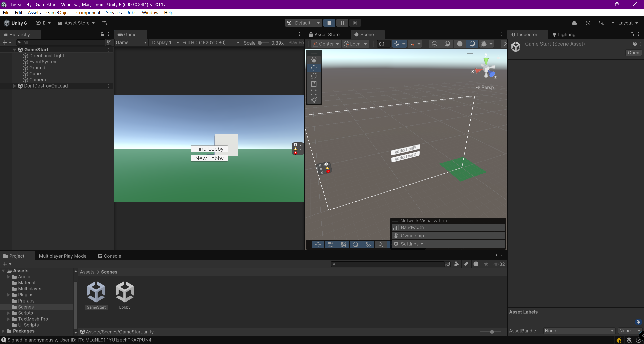Click the Step frame button
Image resolution: width=644 pixels, height=344 pixels.
(355, 23)
